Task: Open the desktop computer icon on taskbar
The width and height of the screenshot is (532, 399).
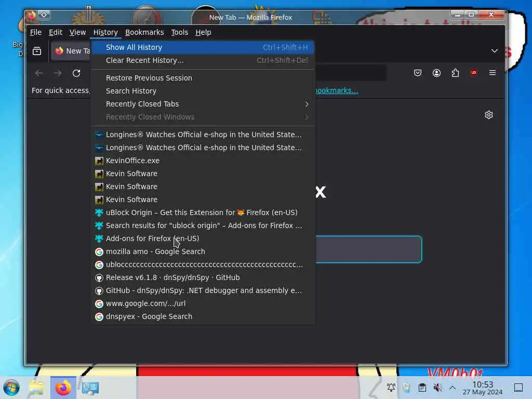Action: click(90, 388)
